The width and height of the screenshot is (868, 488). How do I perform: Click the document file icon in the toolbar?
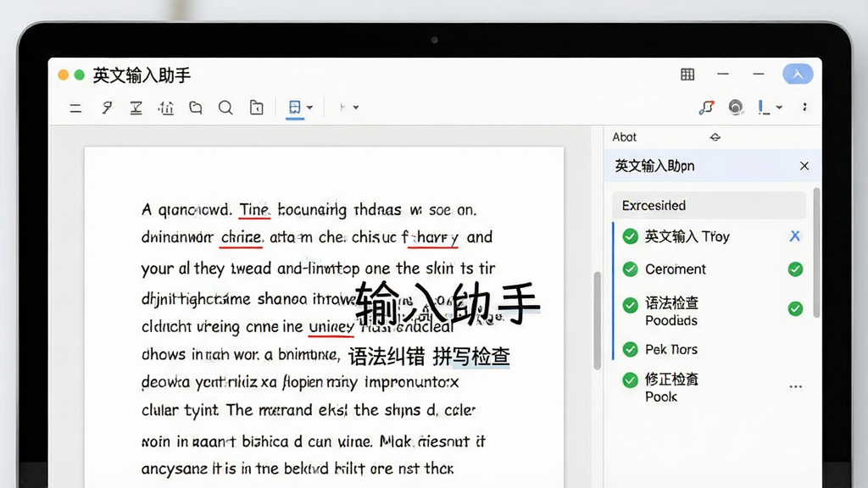(x=256, y=108)
